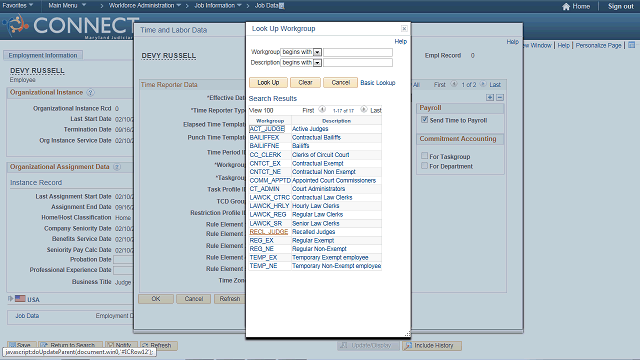Click Cancel in Time and Labor Data
640x360 pixels.
coord(193,299)
